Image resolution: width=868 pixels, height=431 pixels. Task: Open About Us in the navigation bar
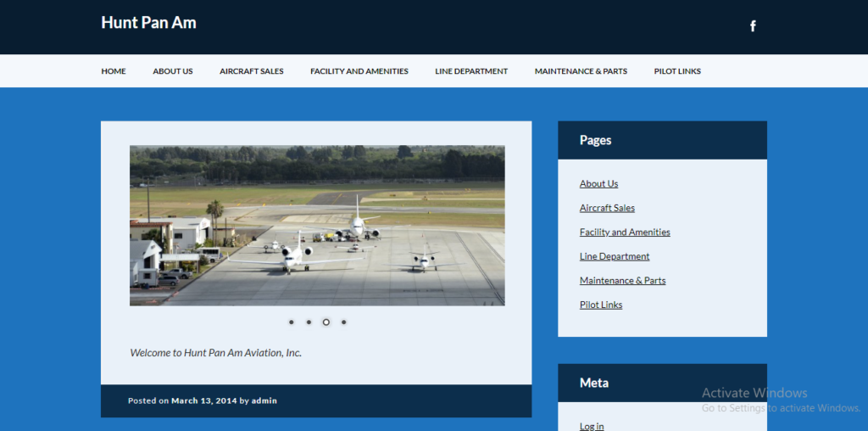coord(173,71)
